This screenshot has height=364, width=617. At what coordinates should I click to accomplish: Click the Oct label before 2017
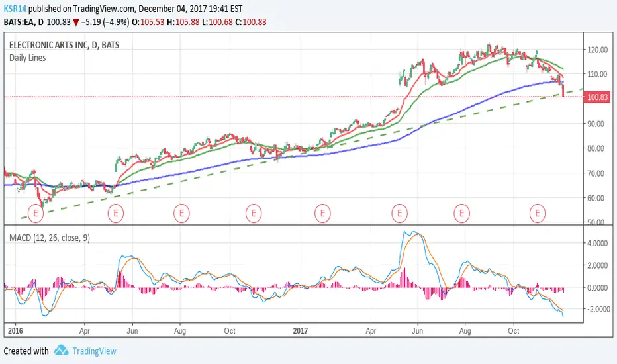click(230, 330)
